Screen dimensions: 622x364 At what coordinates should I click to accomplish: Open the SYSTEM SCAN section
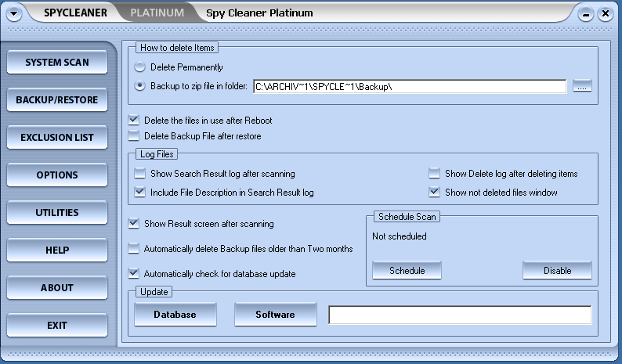pyautogui.click(x=57, y=63)
